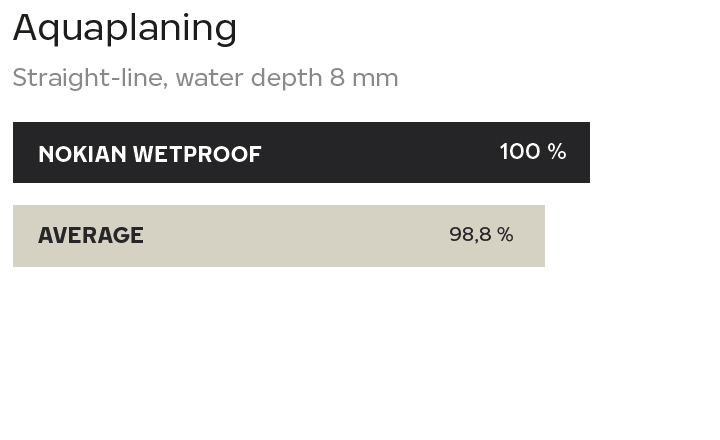
Task: Click the beige Average bar
Action: click(x=279, y=236)
